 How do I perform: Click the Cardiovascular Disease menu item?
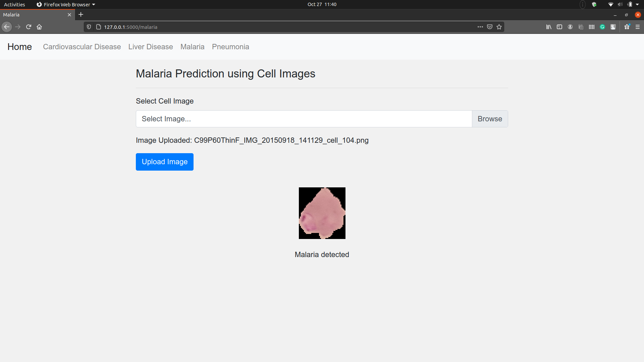[x=82, y=46]
